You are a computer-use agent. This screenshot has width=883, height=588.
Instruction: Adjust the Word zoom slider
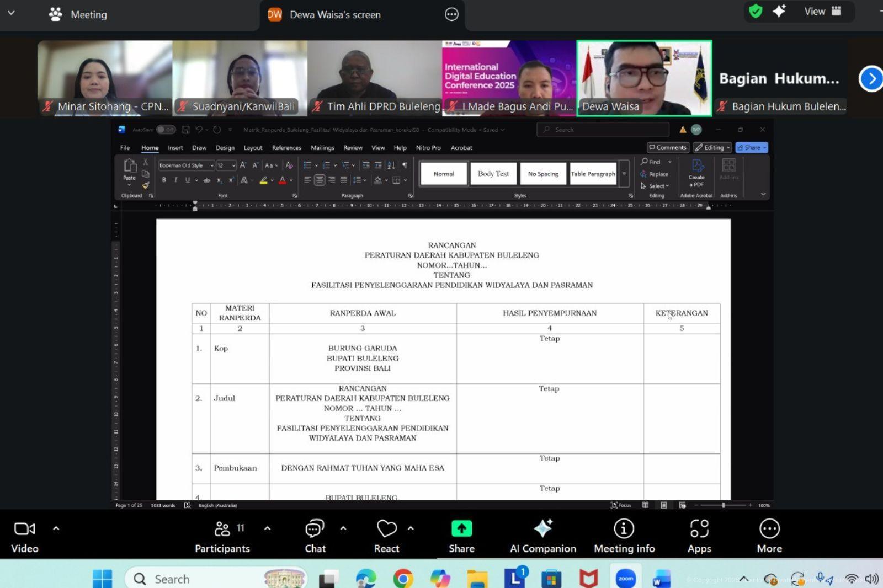point(723,505)
